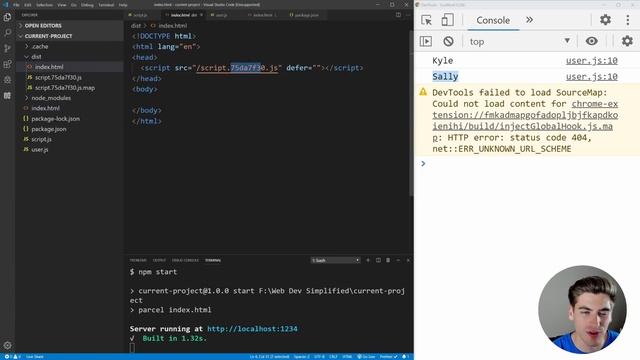Follow the /script.75da7f30.js src link
This screenshot has height=360, width=640.
point(237,68)
